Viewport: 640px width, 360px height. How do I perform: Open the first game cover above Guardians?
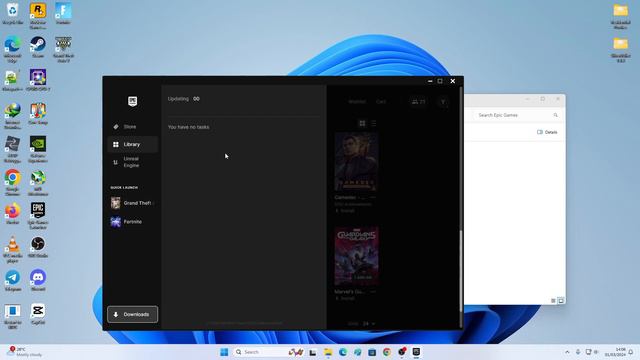click(356, 162)
